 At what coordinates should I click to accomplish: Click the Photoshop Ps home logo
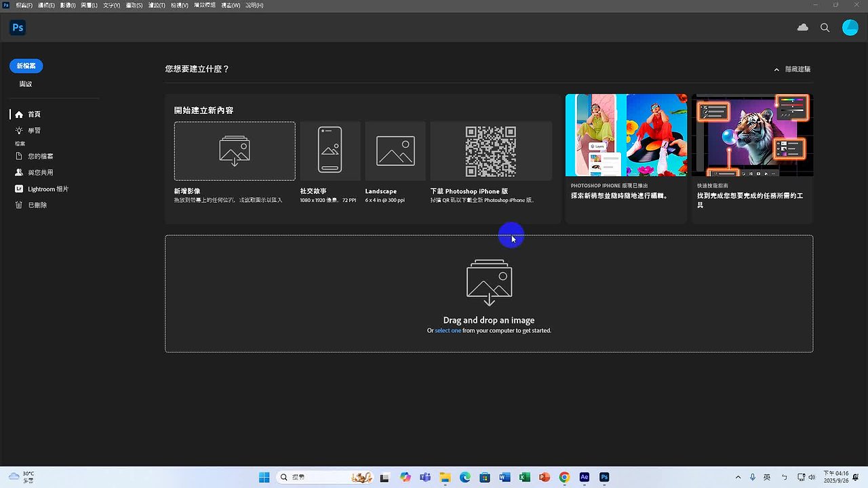18,28
